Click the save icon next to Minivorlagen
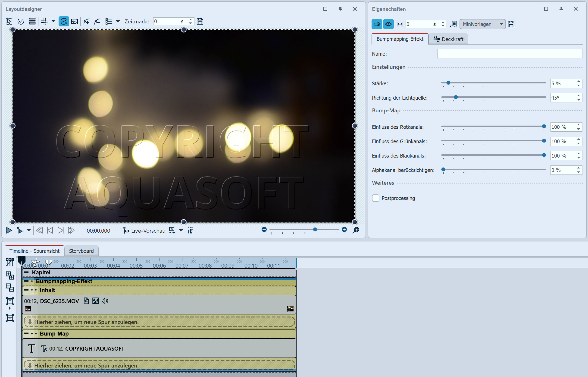588x377 pixels. (x=511, y=24)
